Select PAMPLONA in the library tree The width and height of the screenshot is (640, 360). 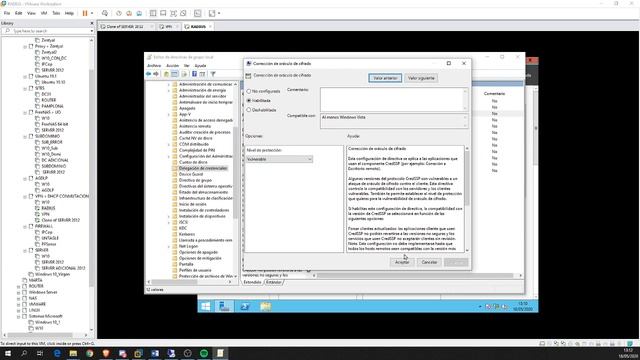(x=52, y=106)
